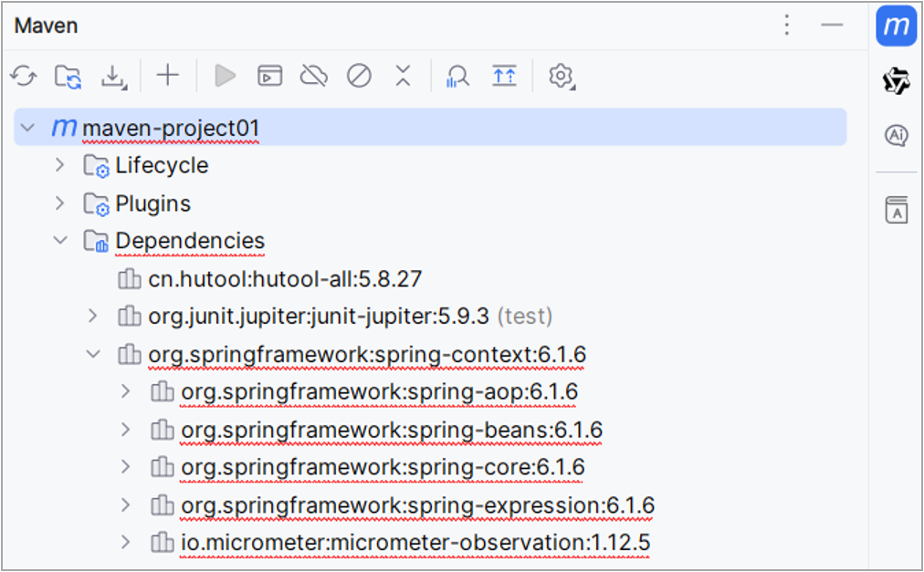This screenshot has height=572, width=924.
Task: Toggle Skip Tests mode icon
Action: tap(359, 77)
